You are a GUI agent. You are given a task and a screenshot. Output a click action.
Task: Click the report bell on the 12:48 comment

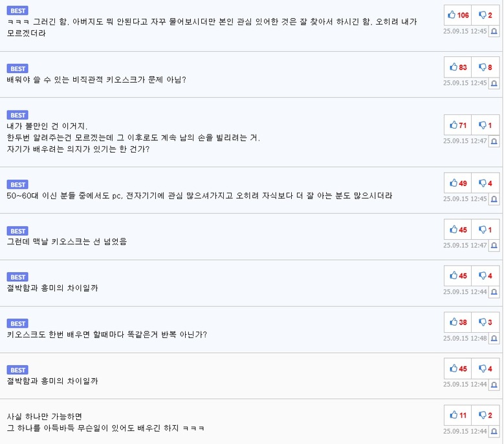pyautogui.click(x=494, y=339)
